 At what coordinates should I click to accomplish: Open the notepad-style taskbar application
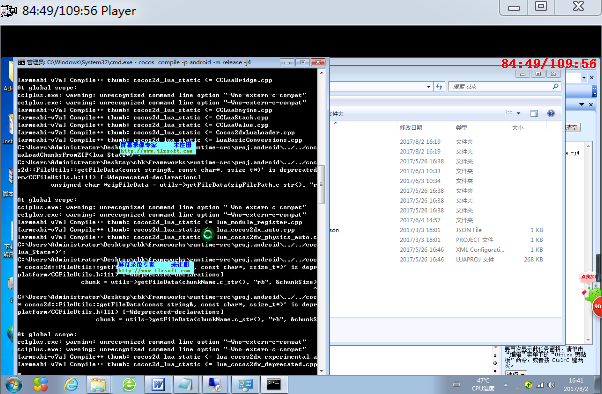click(186, 384)
